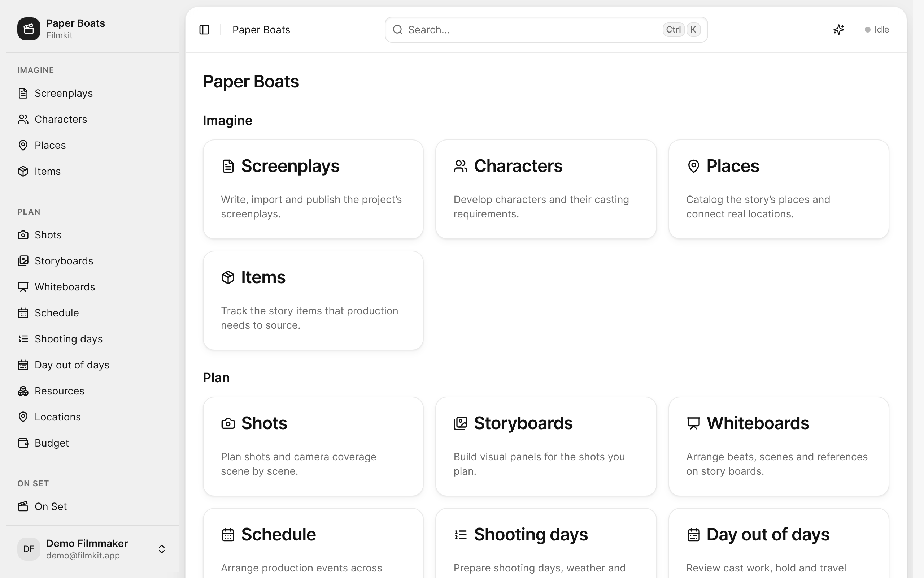Open the Day out of days card
Screen dimensions: 924x578
[779, 543]
